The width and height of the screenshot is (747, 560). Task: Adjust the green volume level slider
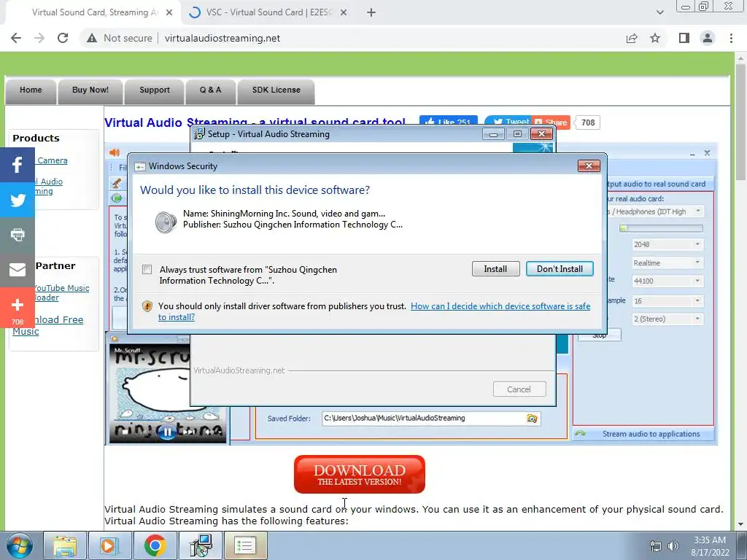[x=661, y=228]
